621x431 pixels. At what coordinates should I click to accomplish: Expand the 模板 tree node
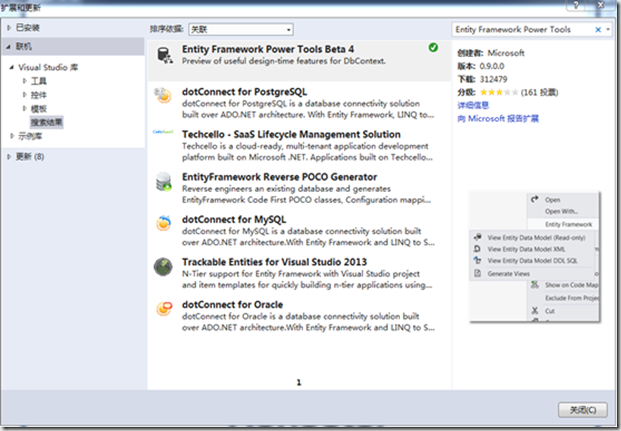tap(25, 109)
